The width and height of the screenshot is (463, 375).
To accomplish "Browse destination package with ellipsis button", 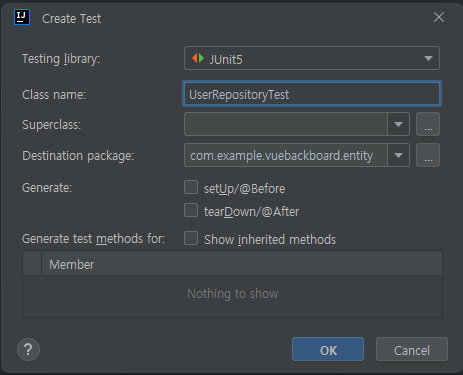I will [x=428, y=155].
